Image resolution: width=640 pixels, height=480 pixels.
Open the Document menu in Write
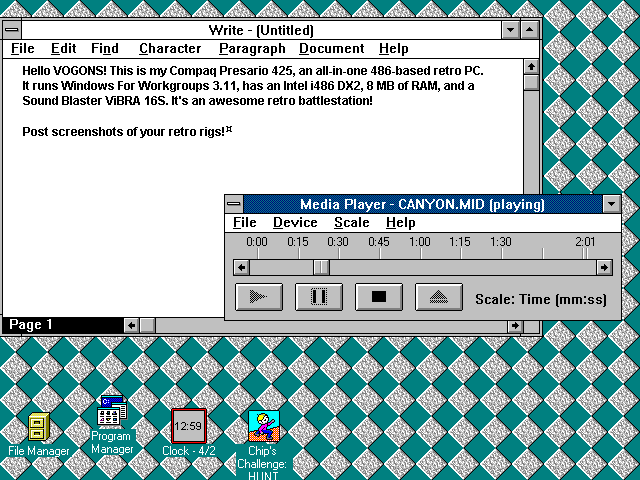331,49
